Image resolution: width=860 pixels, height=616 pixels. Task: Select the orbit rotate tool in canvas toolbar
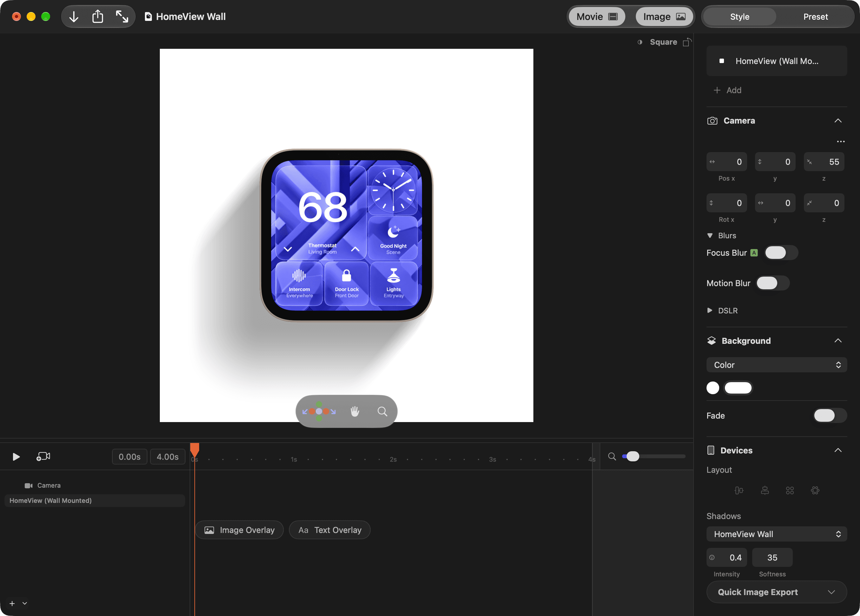click(x=319, y=411)
